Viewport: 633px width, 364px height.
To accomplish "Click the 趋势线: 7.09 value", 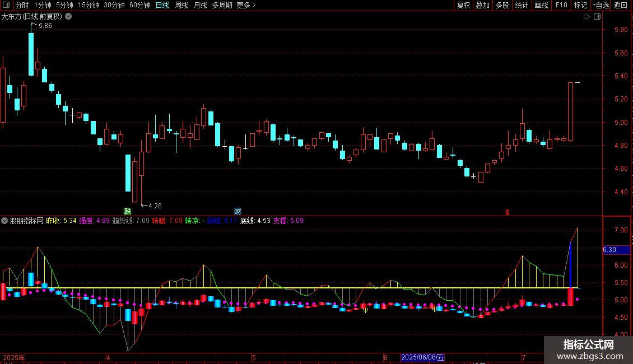I will click(x=131, y=221).
